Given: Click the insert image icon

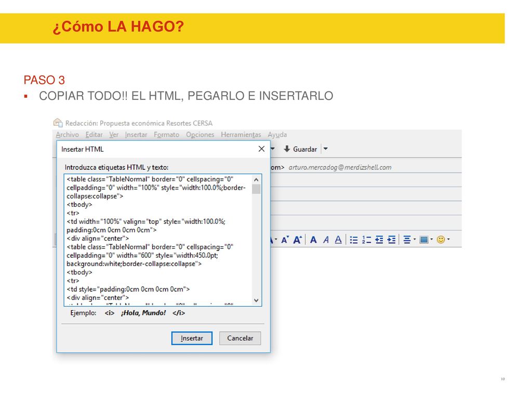Looking at the screenshot, I should (x=424, y=240).
